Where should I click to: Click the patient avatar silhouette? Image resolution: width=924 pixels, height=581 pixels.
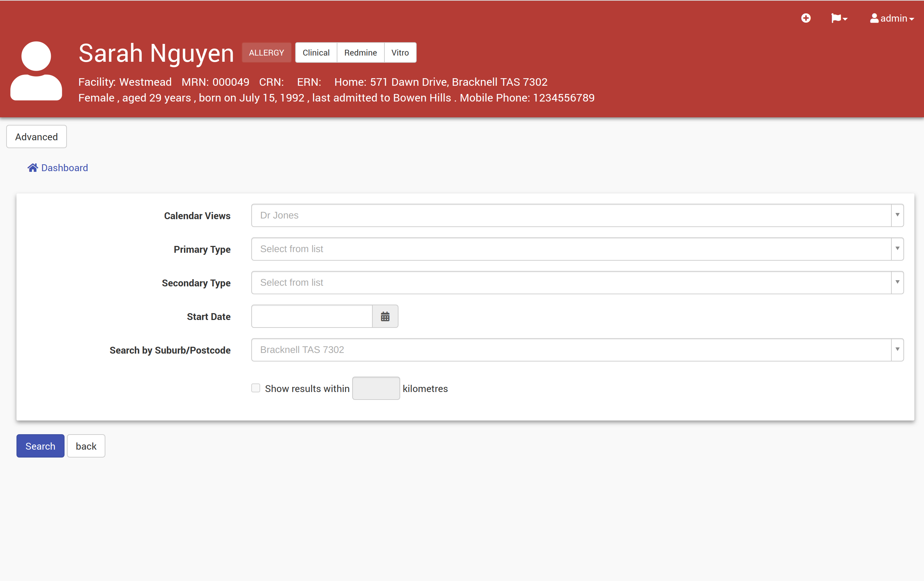click(x=36, y=71)
